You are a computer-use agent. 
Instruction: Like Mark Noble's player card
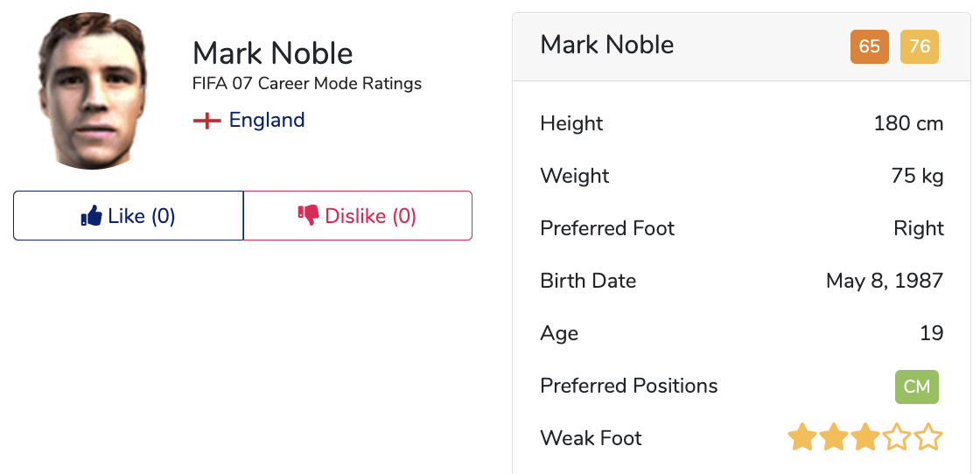128,215
